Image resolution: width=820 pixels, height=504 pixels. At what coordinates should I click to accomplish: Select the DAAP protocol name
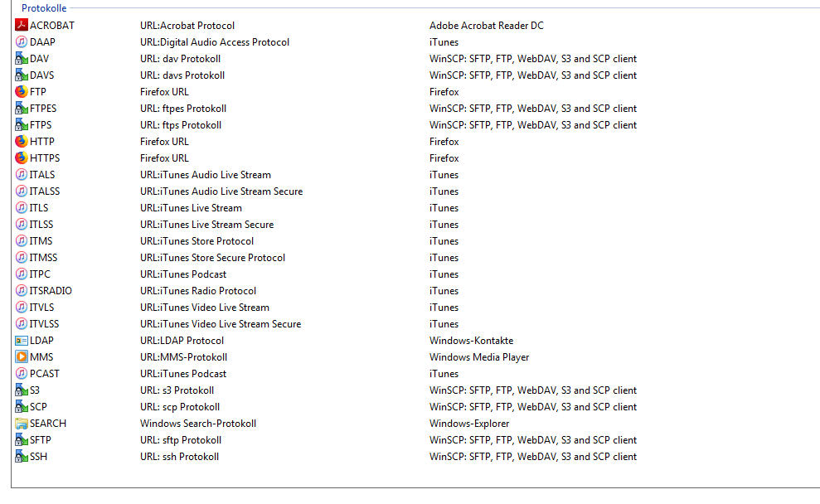click(42, 41)
